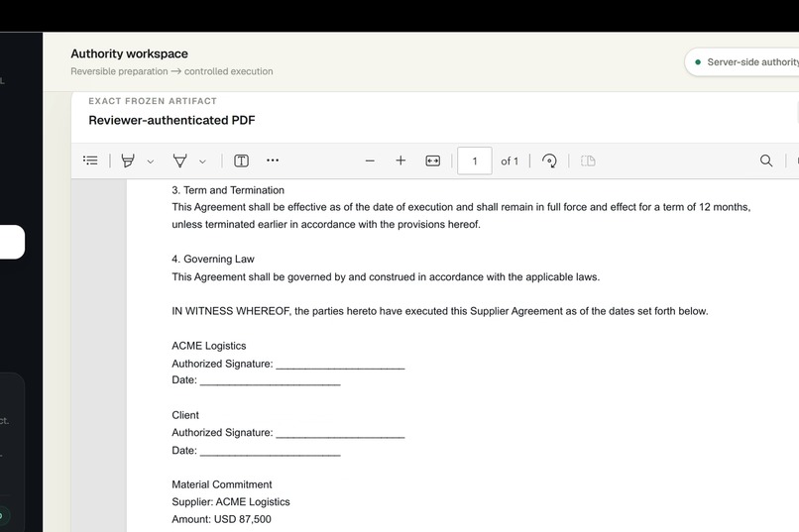Image resolution: width=799 pixels, height=532 pixels.
Task: Click the '4. Governing Law' heading
Action: [213, 259]
